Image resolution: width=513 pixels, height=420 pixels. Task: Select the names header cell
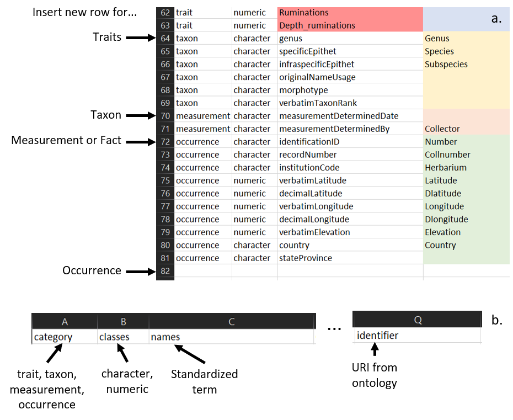(x=232, y=337)
